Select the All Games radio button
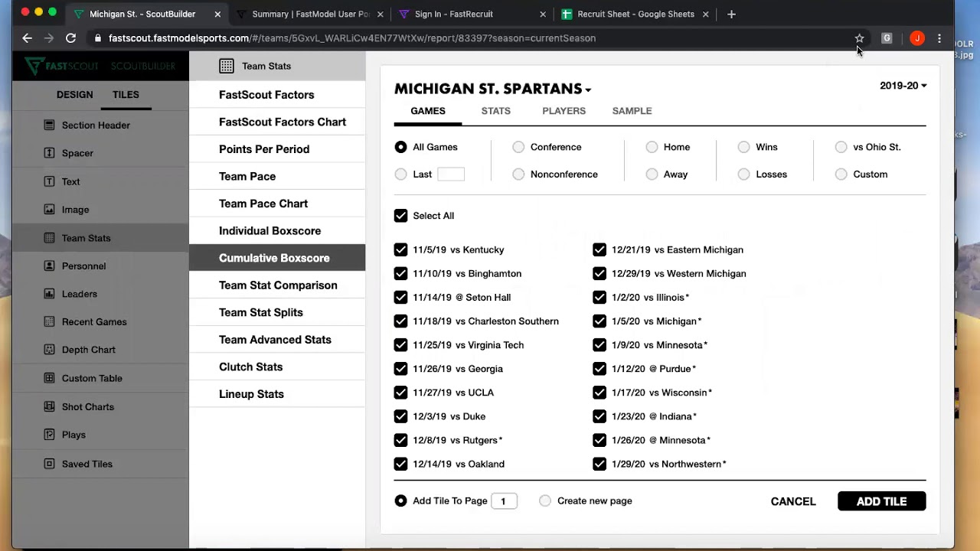This screenshot has width=980, height=551. (400, 147)
